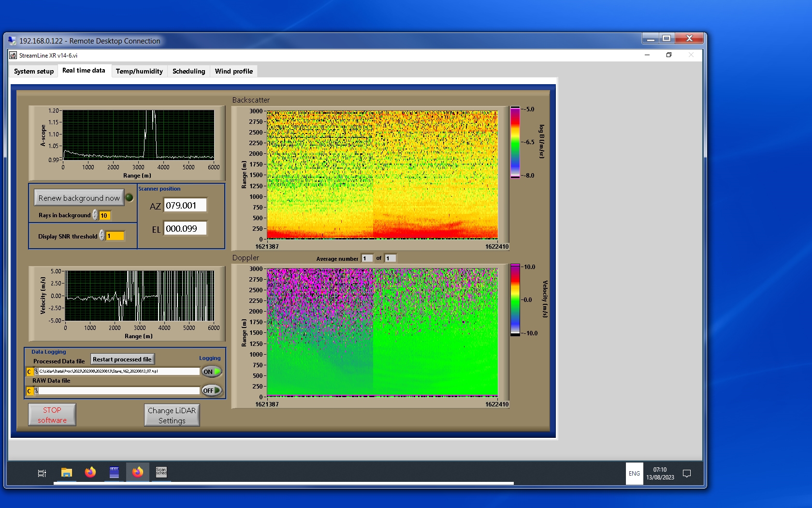Open Task View from the taskbar
Screen dimensions: 812x508
coord(42,473)
